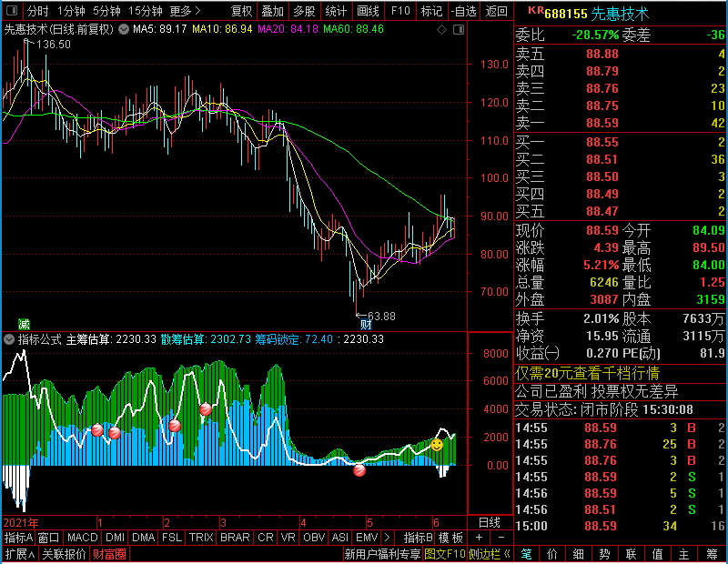Switch indicator to TRIX
728x564 pixels.
pos(201,538)
